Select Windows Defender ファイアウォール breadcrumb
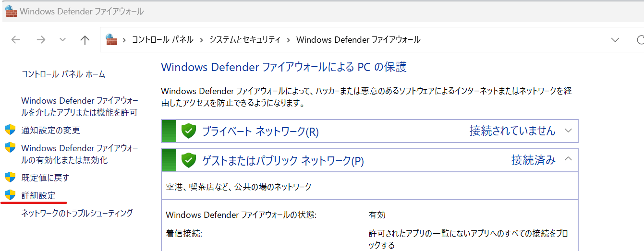 click(x=358, y=40)
